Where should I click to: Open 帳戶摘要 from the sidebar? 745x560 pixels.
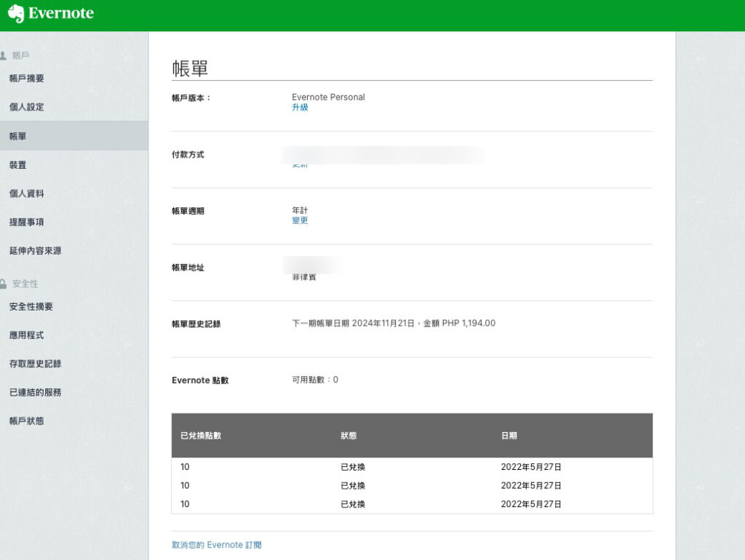25,78
